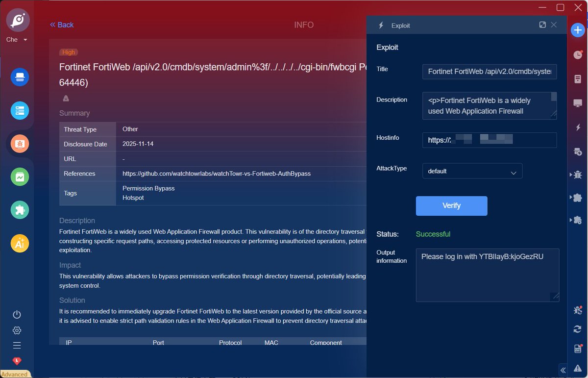
Task: Click the Impact section heading
Action: pyautogui.click(x=70, y=265)
